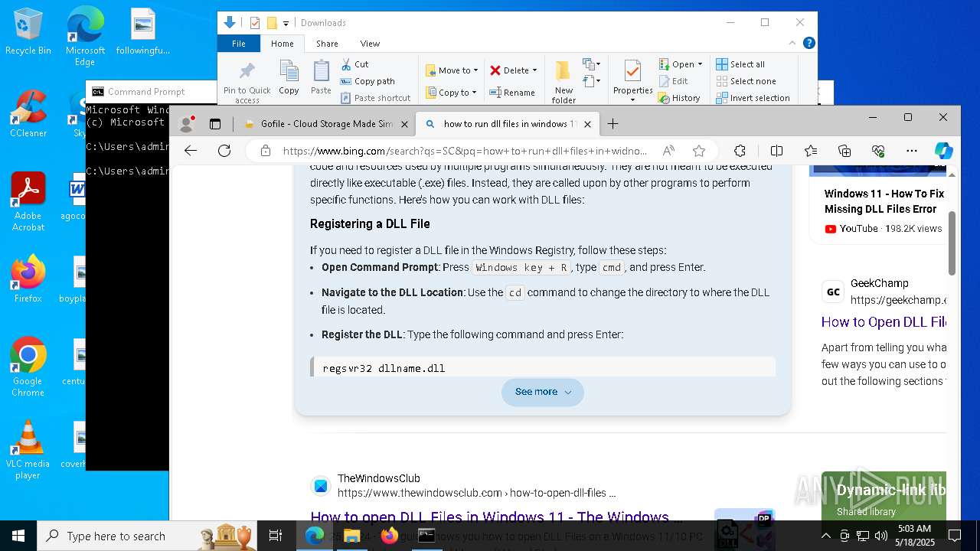Open the notification center icon

click(955, 536)
